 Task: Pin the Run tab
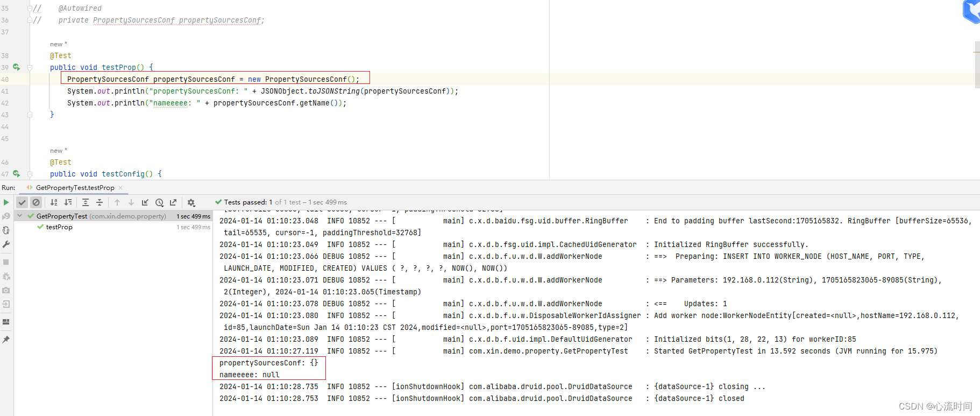tap(6, 340)
